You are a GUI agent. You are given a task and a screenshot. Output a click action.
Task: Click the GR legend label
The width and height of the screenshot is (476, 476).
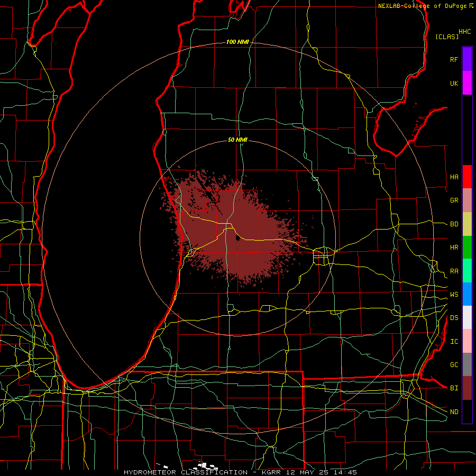pos(454,200)
